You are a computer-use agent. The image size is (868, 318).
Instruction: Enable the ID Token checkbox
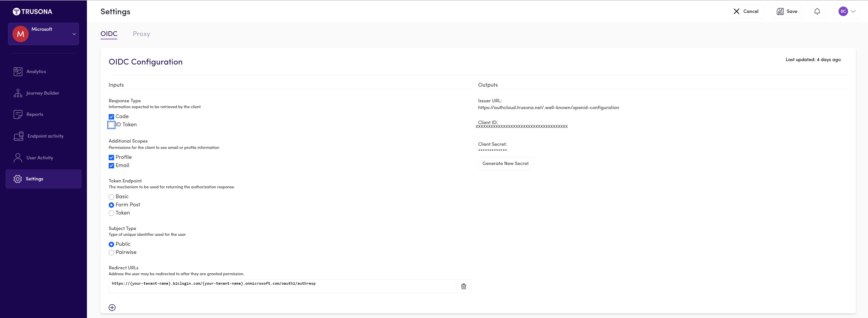pos(111,125)
